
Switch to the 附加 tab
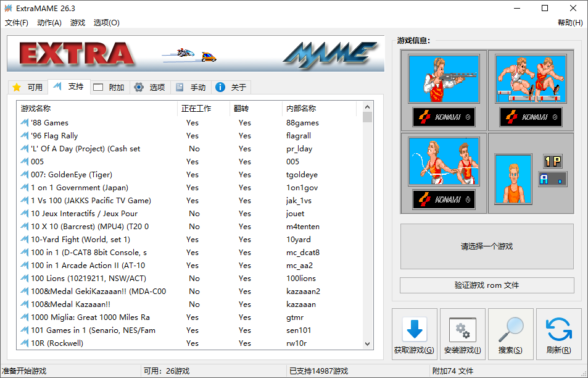coord(109,86)
